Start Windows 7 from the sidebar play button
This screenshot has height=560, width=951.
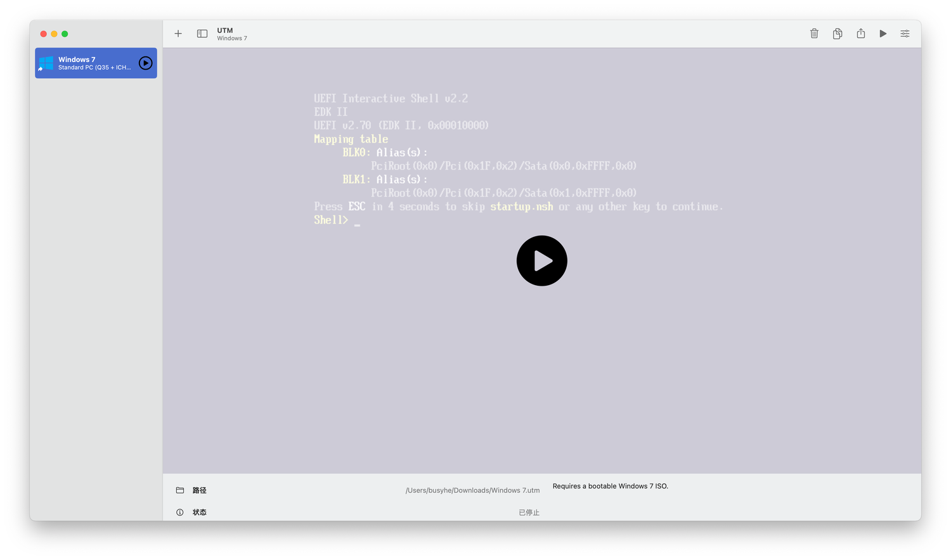[x=146, y=63]
